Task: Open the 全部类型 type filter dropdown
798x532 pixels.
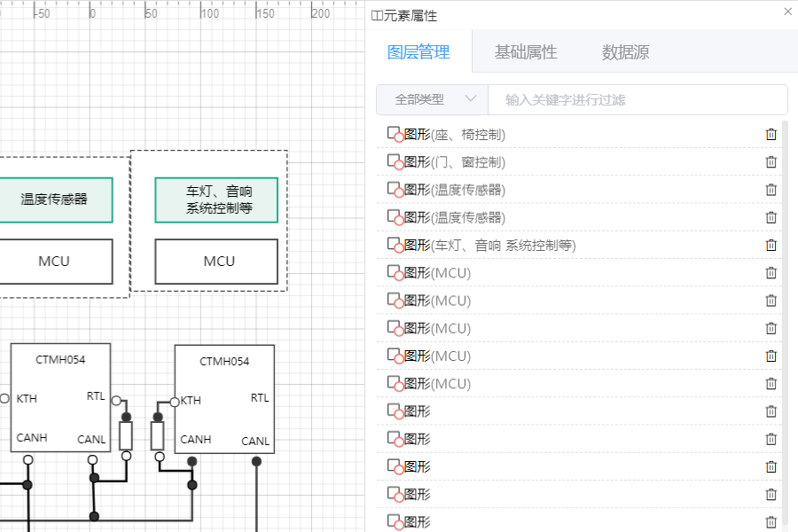Action: click(432, 99)
